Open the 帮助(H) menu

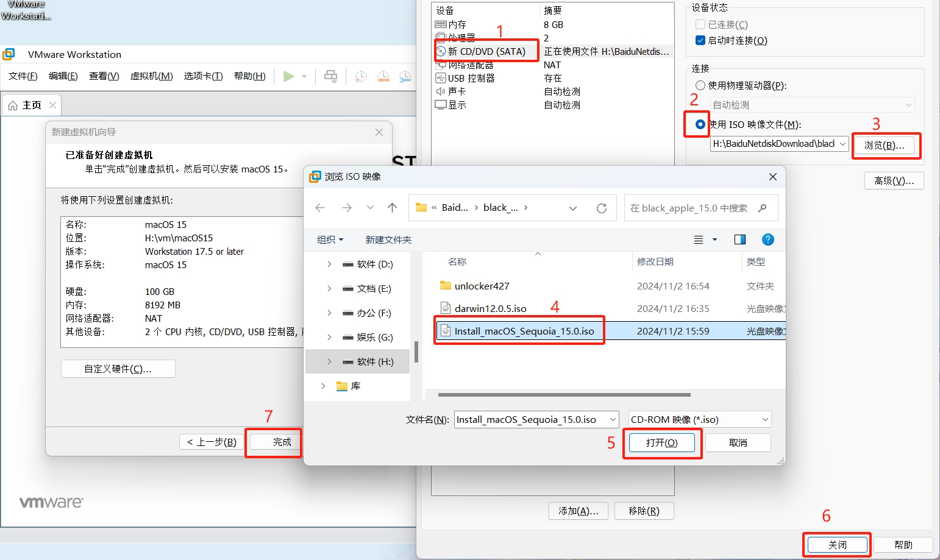click(250, 76)
